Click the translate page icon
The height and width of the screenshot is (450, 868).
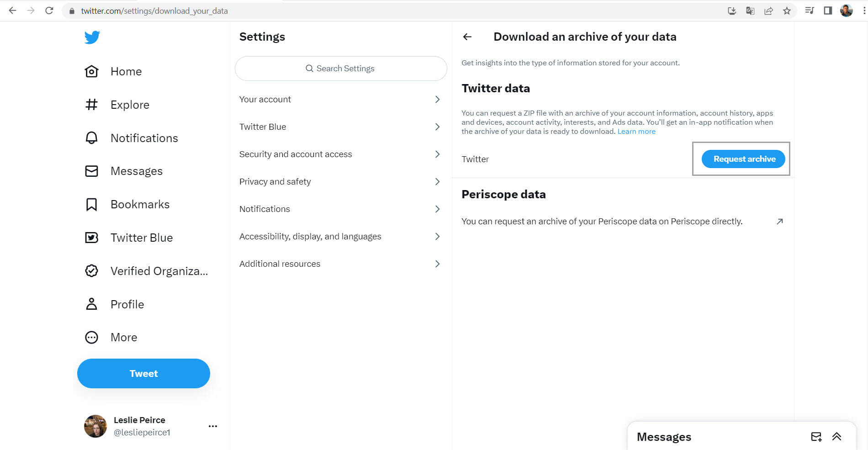[750, 11]
